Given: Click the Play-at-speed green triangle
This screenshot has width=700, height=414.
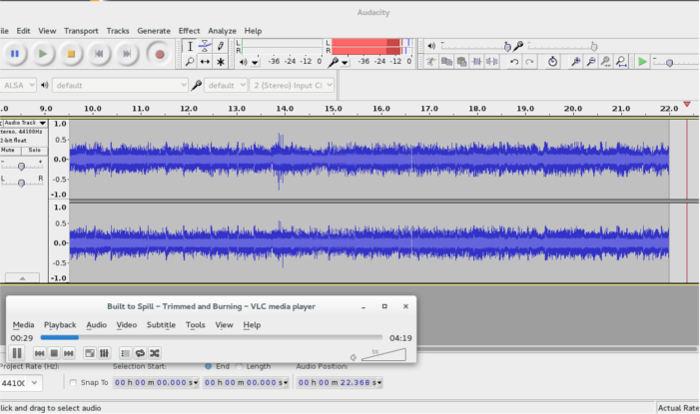Looking at the screenshot, I should (642, 62).
